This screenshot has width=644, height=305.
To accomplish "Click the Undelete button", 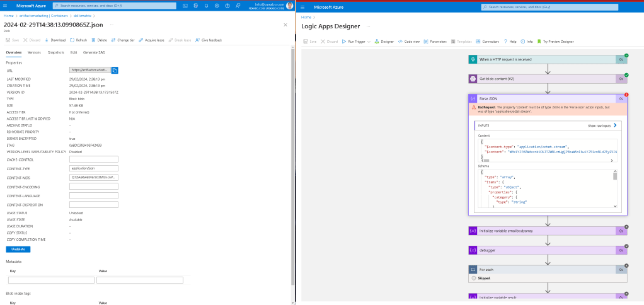I will tap(18, 249).
